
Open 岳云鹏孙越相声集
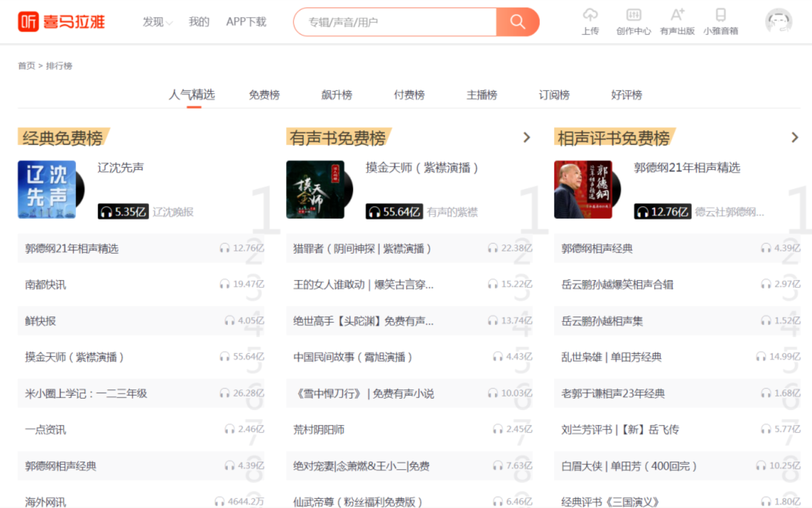point(602,321)
